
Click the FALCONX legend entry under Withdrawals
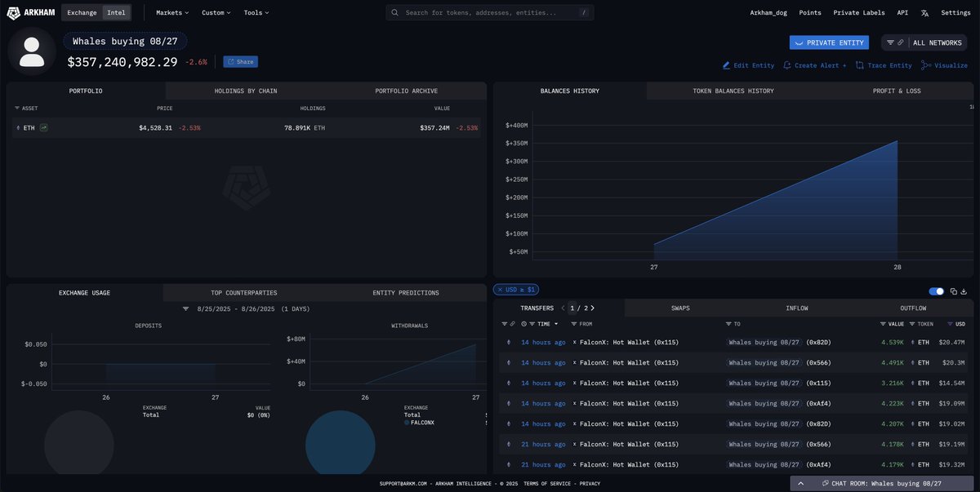point(419,423)
